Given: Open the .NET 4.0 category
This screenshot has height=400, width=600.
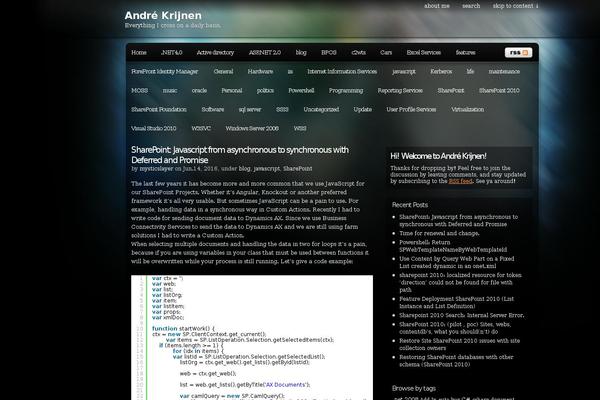Looking at the screenshot, I should (x=171, y=52).
